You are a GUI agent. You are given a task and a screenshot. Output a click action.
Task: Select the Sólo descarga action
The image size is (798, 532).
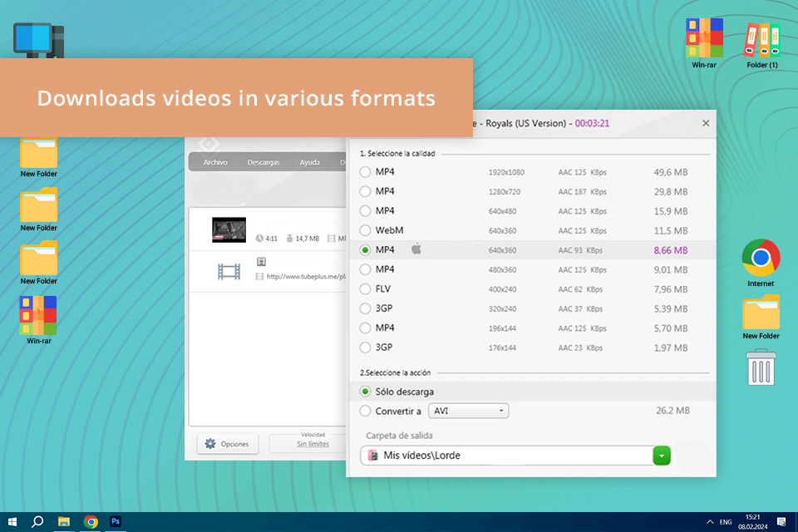(x=365, y=392)
